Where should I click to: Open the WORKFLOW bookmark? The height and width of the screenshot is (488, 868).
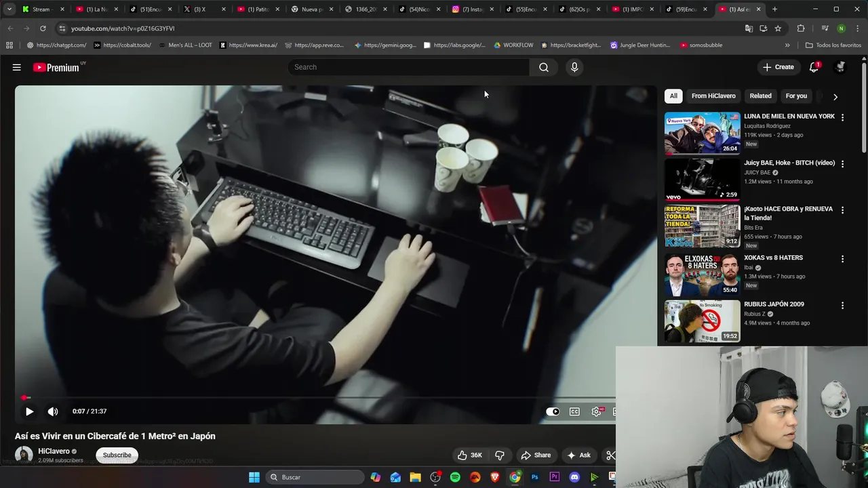[513, 45]
